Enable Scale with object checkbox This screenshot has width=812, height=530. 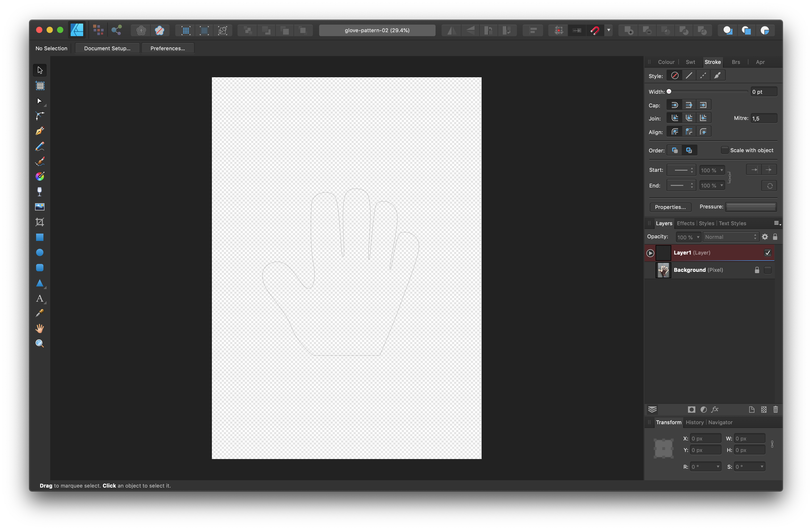(724, 150)
